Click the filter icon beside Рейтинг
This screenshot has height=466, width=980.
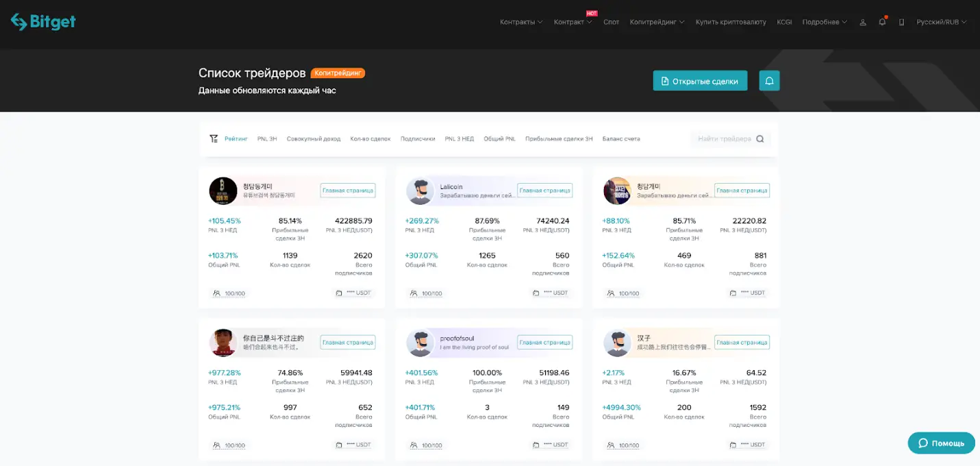coord(214,138)
